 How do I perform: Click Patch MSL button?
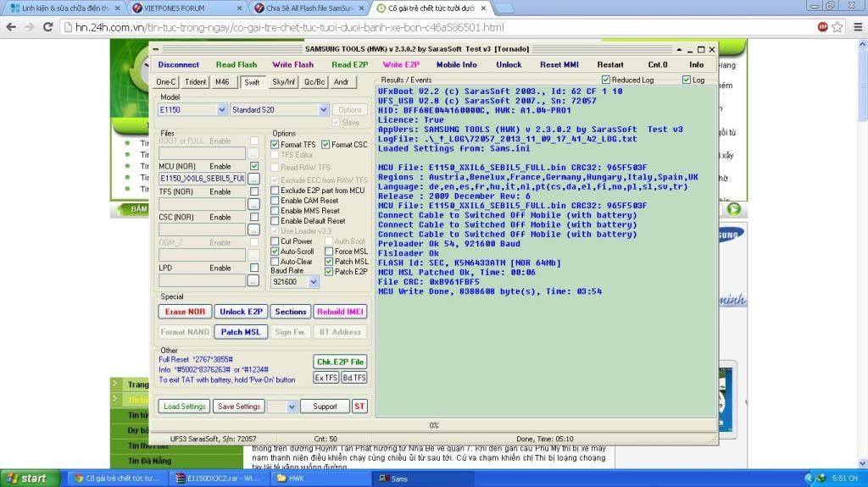click(241, 332)
